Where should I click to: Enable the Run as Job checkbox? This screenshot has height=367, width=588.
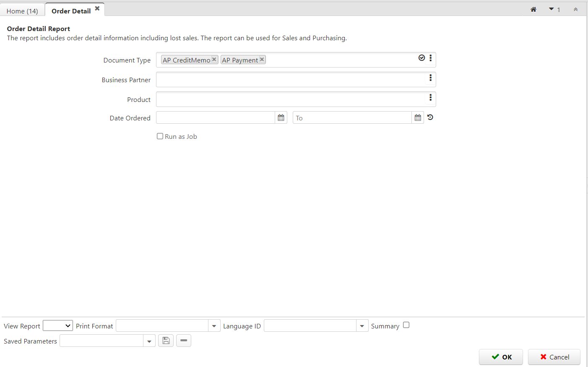[x=160, y=136]
